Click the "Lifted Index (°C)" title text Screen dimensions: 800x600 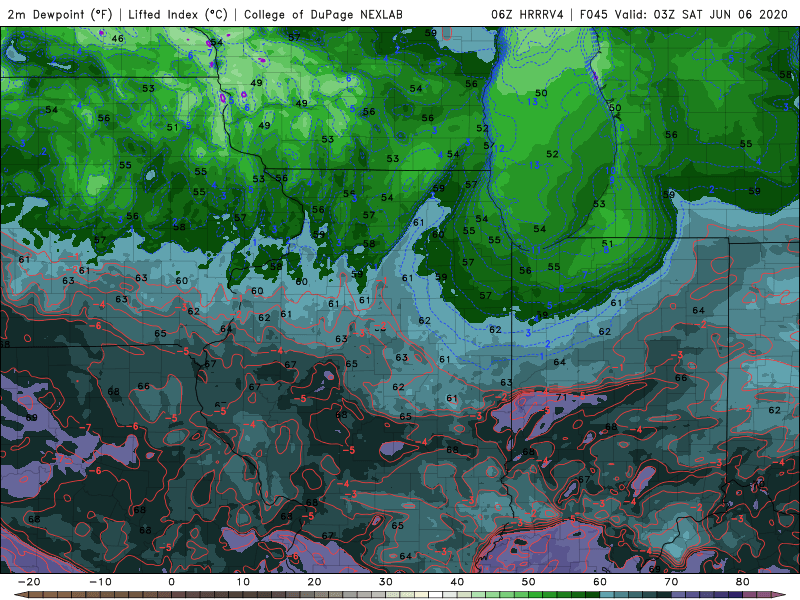pyautogui.click(x=178, y=14)
